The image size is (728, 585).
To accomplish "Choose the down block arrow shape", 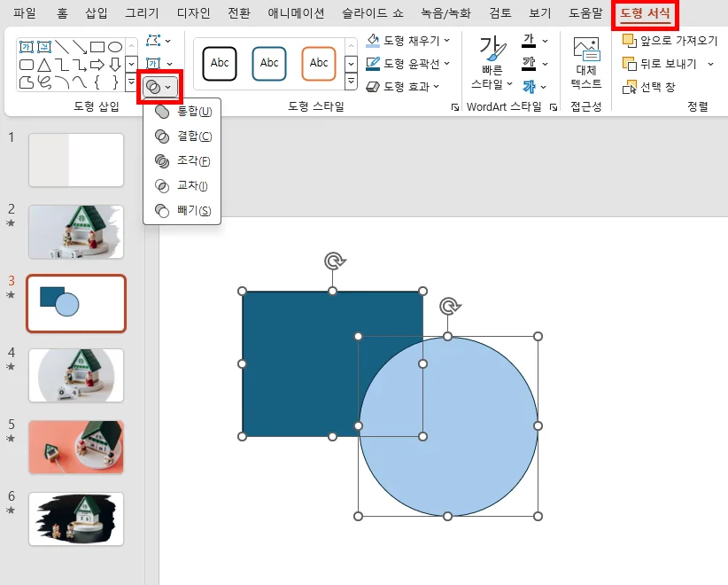I will pos(114,65).
